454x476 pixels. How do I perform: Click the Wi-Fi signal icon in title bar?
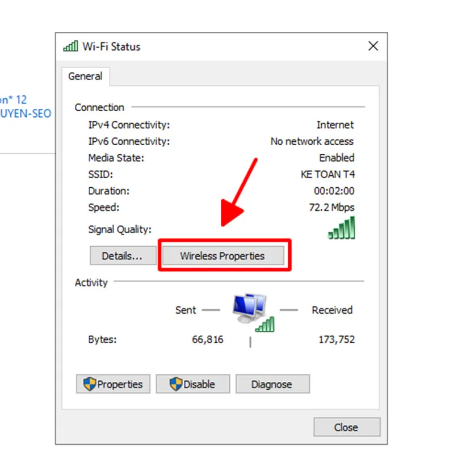tap(71, 46)
